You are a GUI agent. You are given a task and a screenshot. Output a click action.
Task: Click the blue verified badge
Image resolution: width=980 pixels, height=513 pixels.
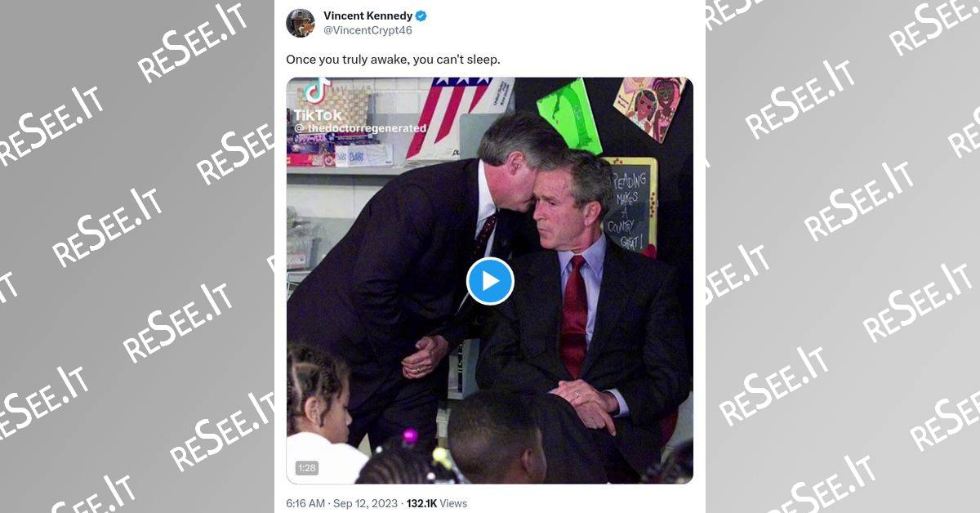421,16
